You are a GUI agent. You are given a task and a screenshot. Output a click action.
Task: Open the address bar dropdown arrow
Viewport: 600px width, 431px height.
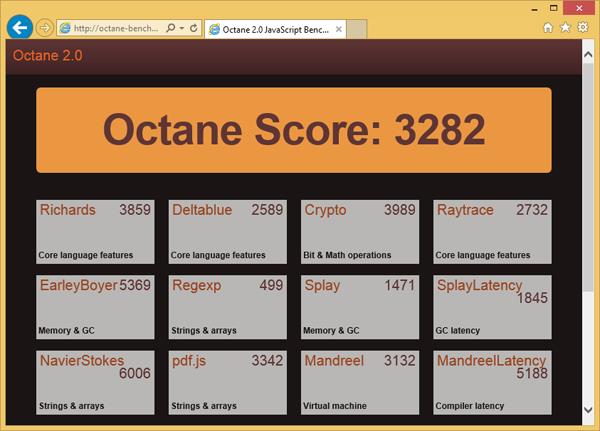[182, 28]
